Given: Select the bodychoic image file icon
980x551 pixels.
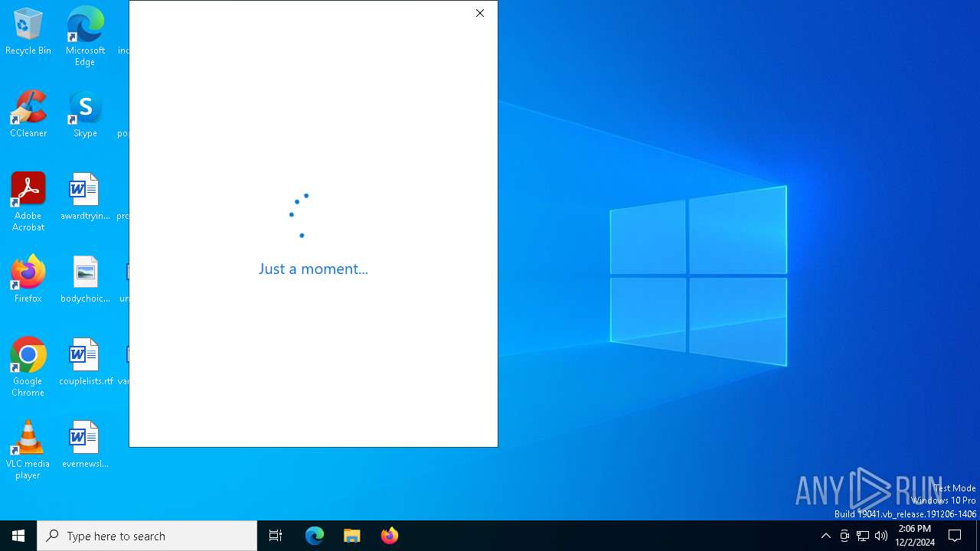Looking at the screenshot, I should [x=85, y=279].
